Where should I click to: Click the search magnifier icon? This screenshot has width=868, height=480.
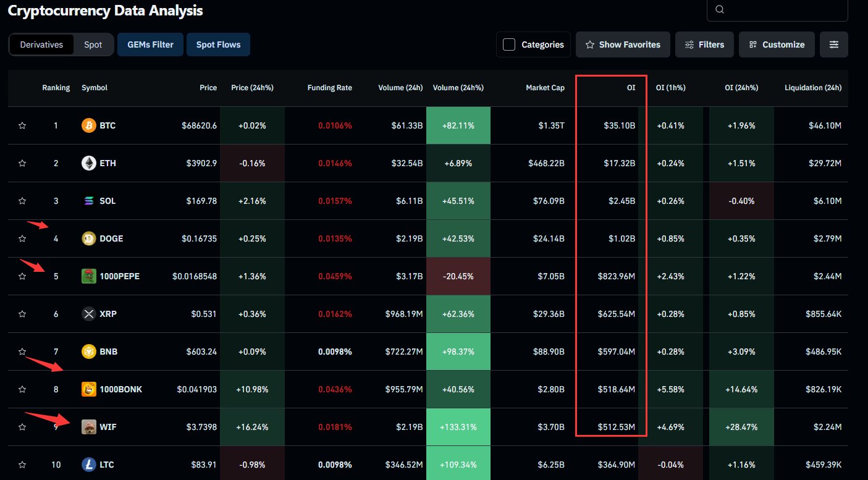point(719,9)
